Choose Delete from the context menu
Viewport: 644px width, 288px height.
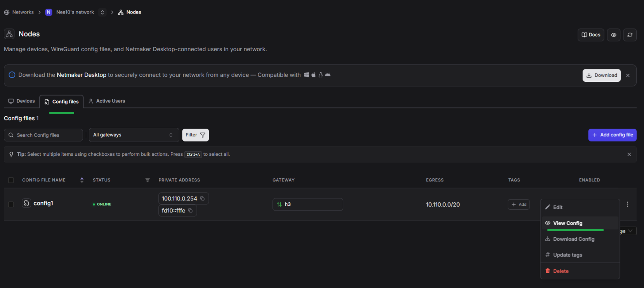(580, 271)
